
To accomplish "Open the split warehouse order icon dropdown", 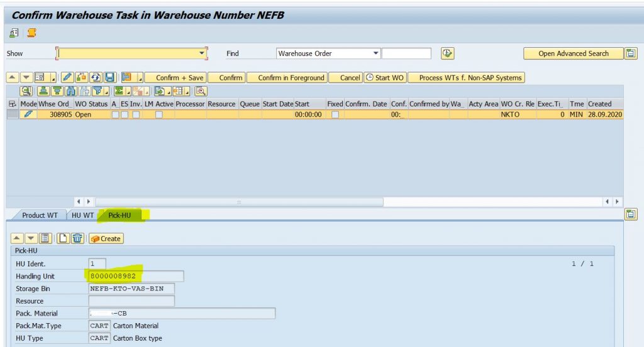I will [140, 77].
